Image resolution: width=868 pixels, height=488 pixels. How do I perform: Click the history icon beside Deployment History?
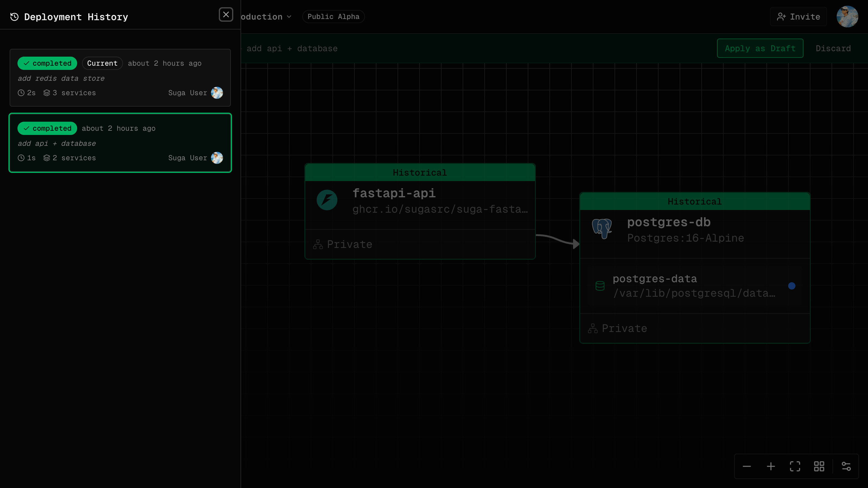(14, 17)
